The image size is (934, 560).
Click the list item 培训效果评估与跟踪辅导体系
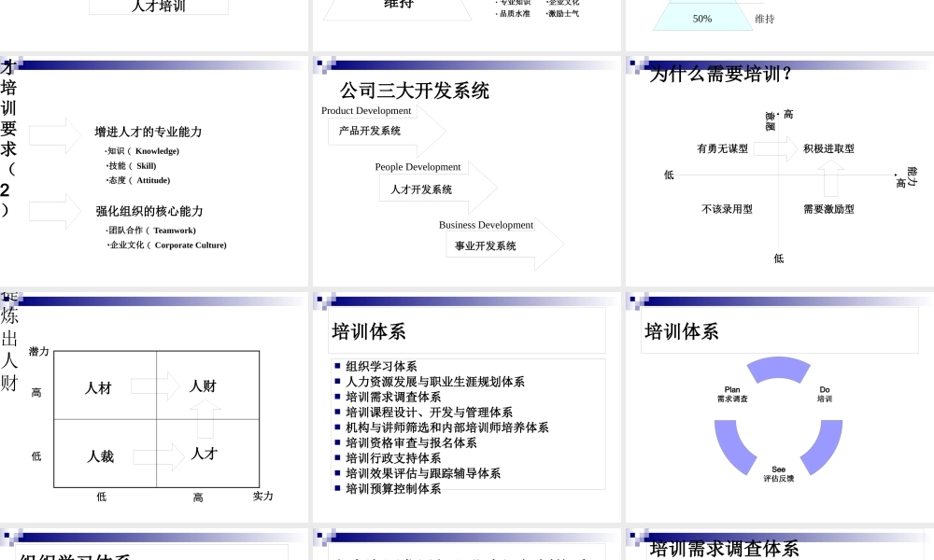point(423,474)
